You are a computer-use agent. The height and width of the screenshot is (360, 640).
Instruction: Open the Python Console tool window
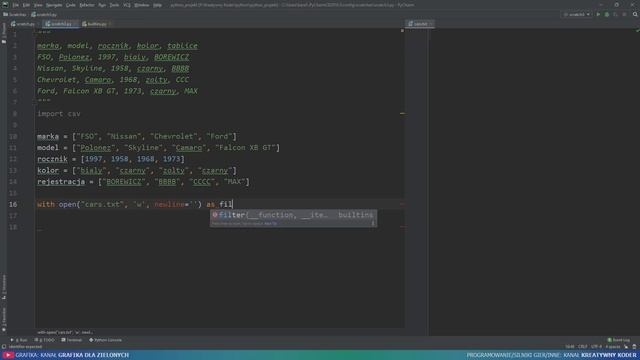(x=105, y=340)
